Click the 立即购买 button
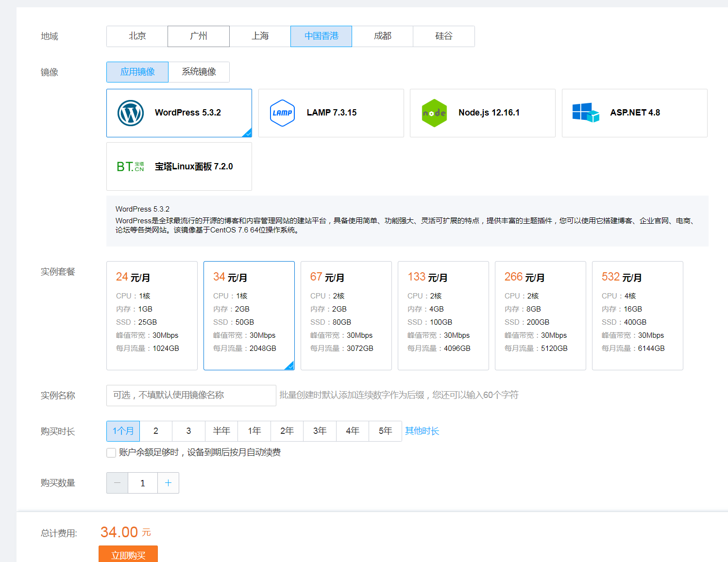 pos(128,554)
